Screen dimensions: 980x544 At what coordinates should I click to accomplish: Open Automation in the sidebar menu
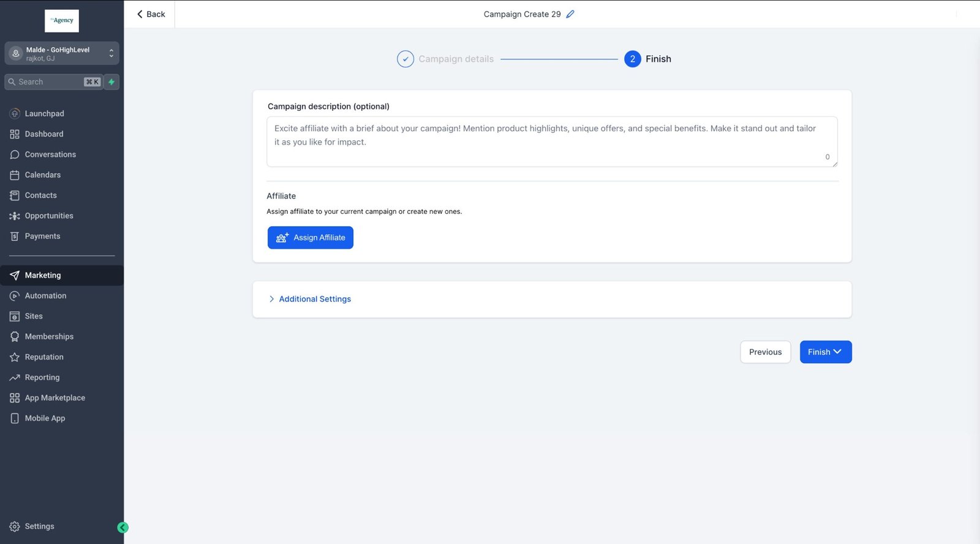(x=45, y=296)
